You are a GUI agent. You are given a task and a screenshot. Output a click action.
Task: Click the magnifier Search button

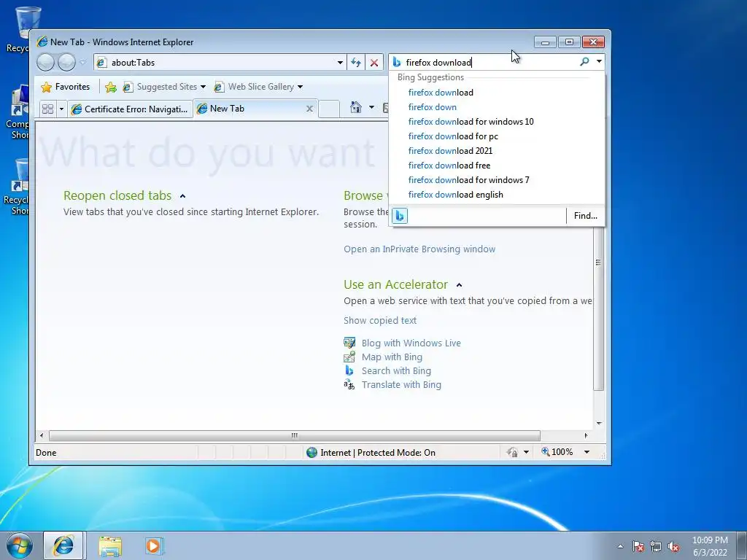[x=584, y=61]
